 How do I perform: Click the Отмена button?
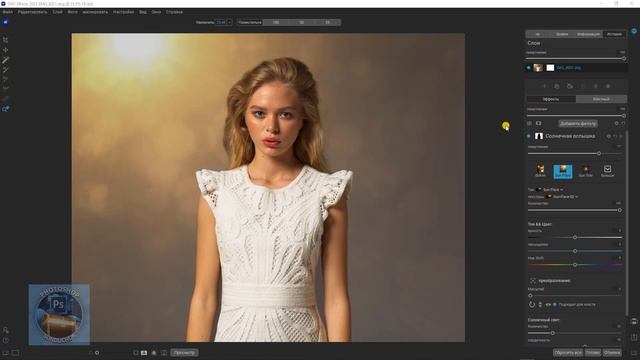coord(612,353)
